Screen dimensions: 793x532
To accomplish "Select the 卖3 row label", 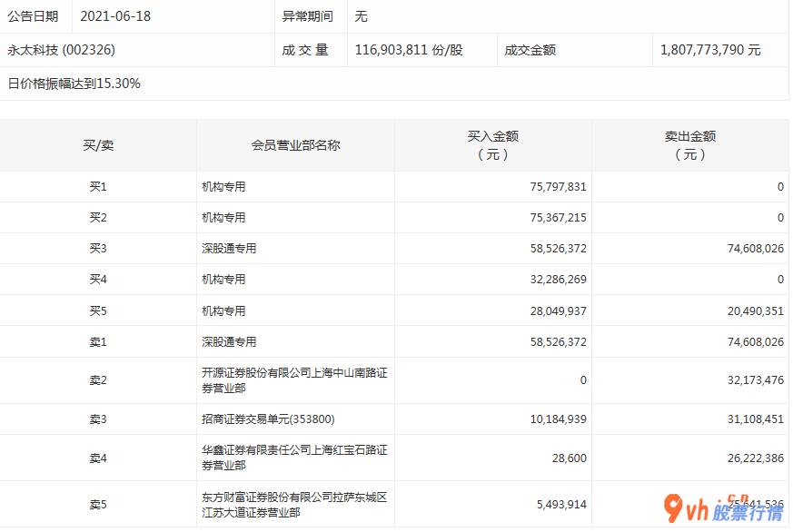I will coord(98,419).
